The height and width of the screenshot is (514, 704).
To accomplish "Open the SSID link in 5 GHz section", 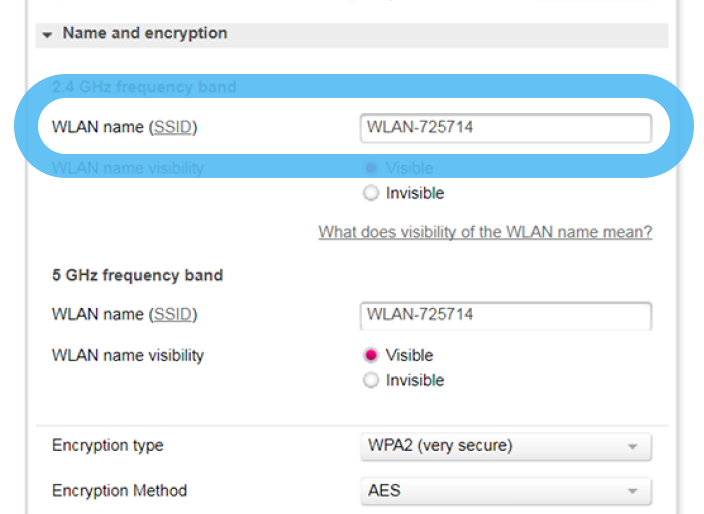I will (173, 315).
